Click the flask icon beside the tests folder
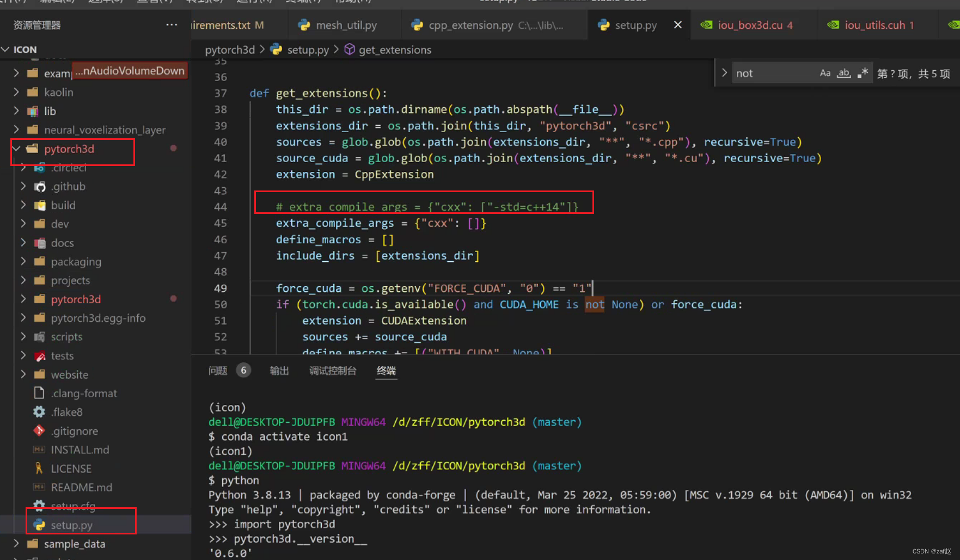 pyautogui.click(x=40, y=355)
